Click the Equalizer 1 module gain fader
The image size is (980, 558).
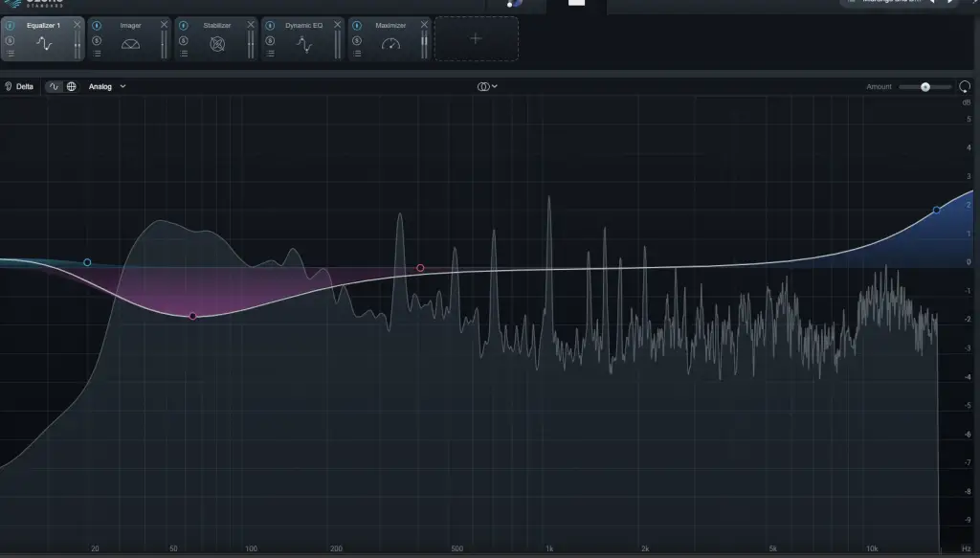[x=77, y=44]
